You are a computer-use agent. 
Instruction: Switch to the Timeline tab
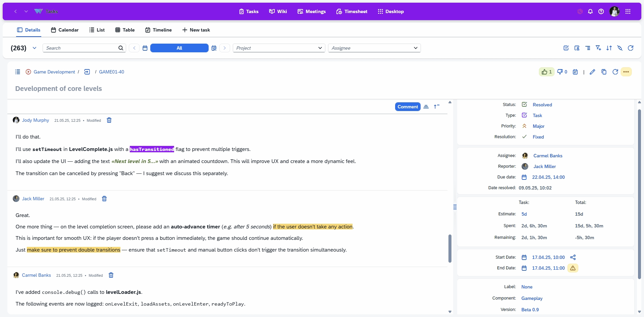(x=158, y=30)
